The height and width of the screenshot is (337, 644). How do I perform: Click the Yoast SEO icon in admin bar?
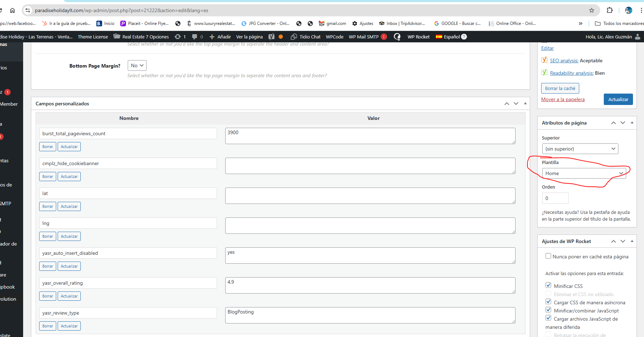coord(271,37)
